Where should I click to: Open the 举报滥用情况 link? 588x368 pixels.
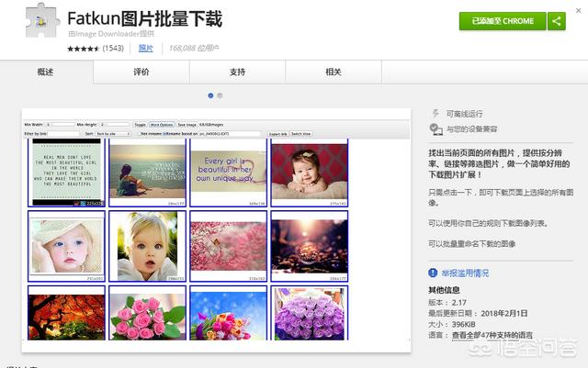pyautogui.click(x=465, y=273)
